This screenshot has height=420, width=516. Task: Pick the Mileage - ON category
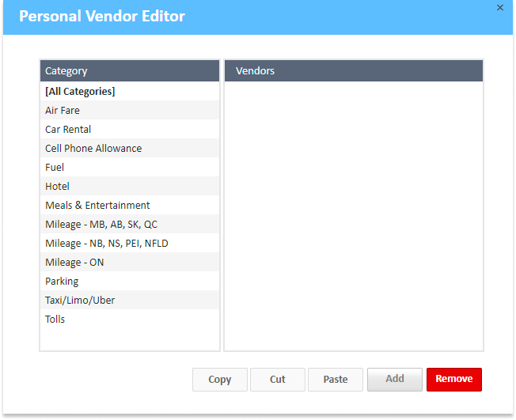tap(74, 263)
